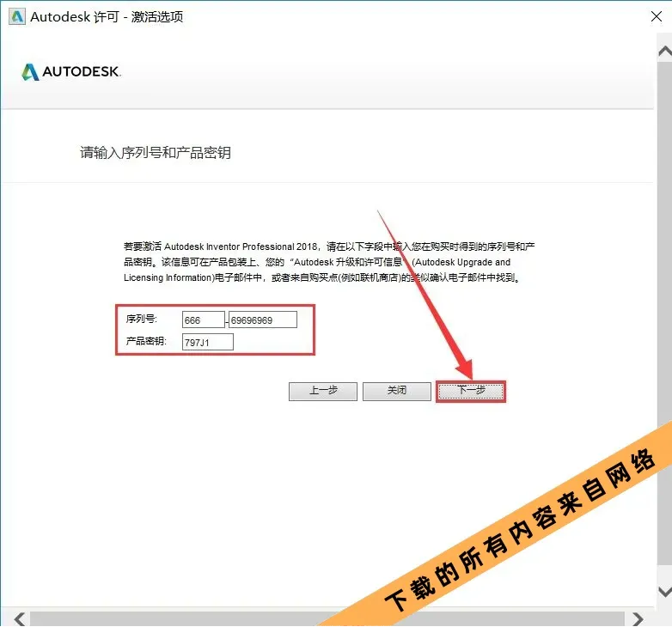This screenshot has width=672, height=627.
Task: Click the serial number field containing 69696969
Action: click(263, 320)
